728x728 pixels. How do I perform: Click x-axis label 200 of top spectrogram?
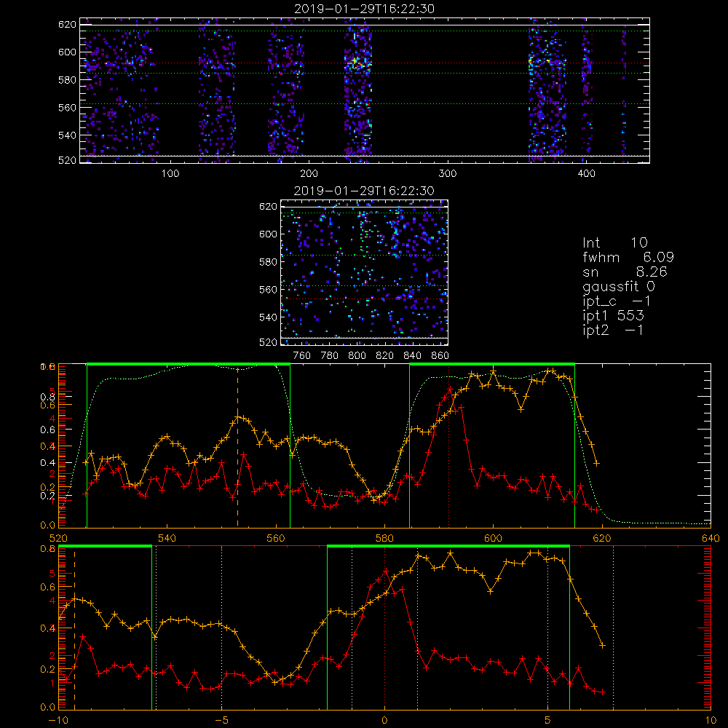[309, 174]
